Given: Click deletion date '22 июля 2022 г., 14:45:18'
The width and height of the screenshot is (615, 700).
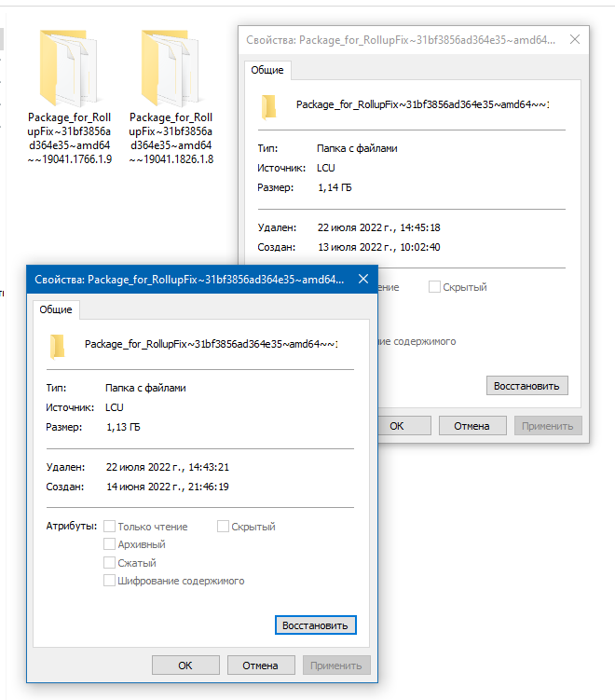Looking at the screenshot, I should coord(379,227).
